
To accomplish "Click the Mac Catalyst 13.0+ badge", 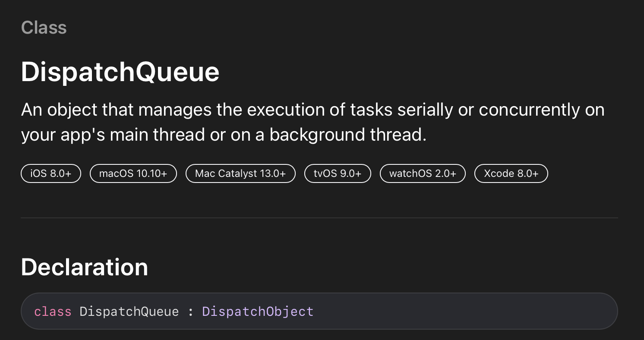I will 240,173.
